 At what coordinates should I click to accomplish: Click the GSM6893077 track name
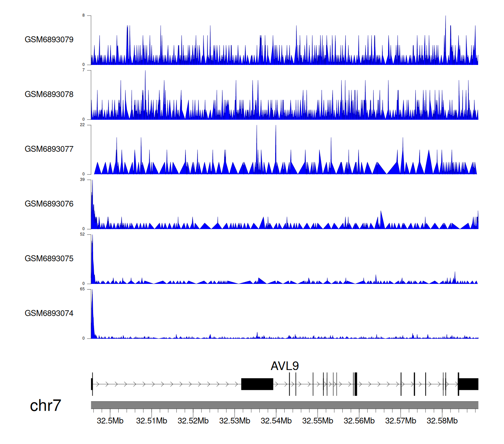[x=49, y=149]
